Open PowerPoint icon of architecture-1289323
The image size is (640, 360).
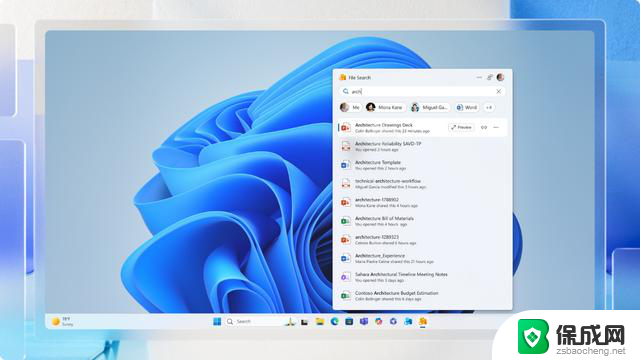[x=346, y=240]
